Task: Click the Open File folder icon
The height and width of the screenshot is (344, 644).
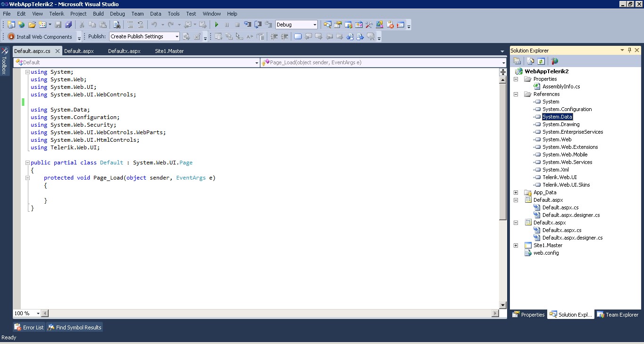Action: [32, 25]
